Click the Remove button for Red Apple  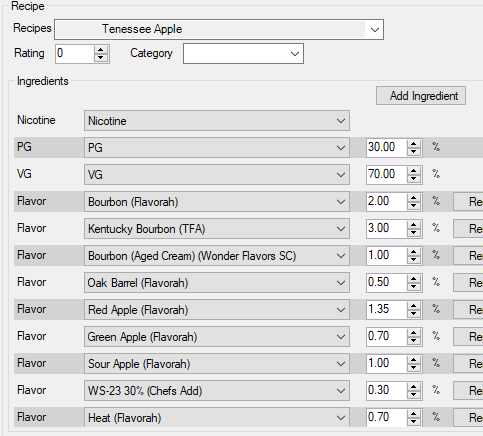(468, 310)
